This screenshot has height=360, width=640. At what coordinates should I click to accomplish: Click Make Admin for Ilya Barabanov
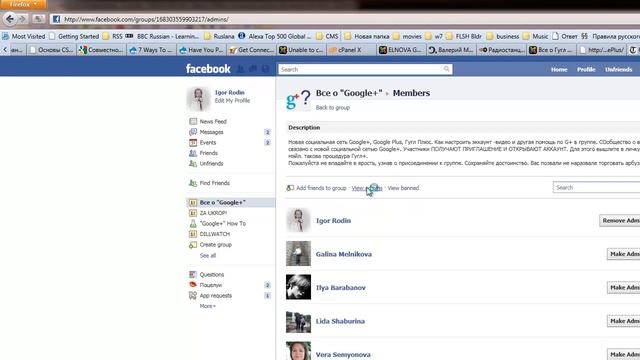coord(624,287)
